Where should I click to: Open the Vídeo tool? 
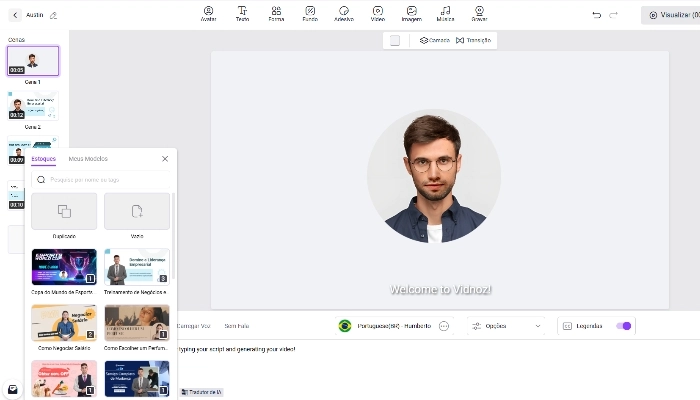378,14
